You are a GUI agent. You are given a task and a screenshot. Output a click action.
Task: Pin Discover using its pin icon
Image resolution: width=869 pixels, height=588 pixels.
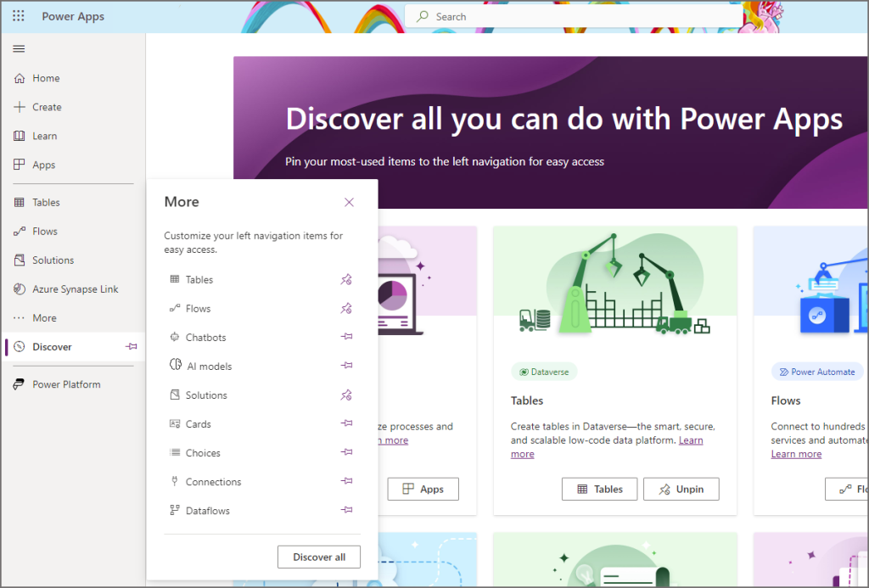tap(132, 346)
